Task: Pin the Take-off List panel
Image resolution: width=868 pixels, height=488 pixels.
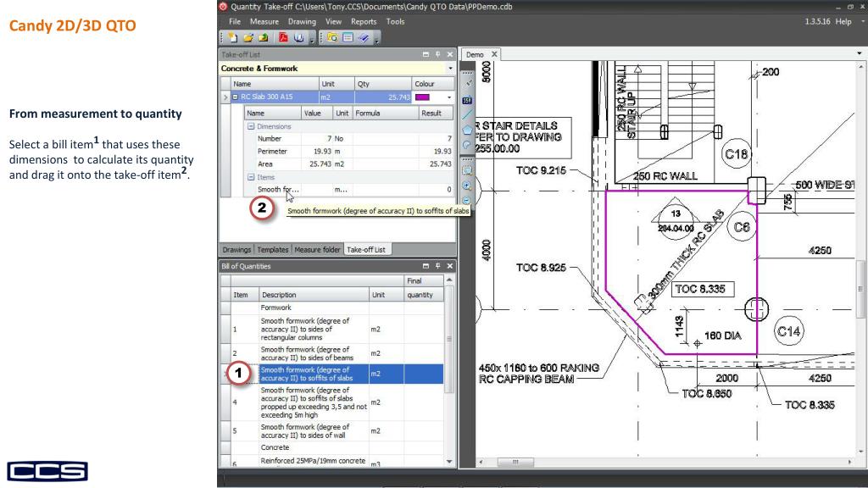Action: [x=438, y=54]
